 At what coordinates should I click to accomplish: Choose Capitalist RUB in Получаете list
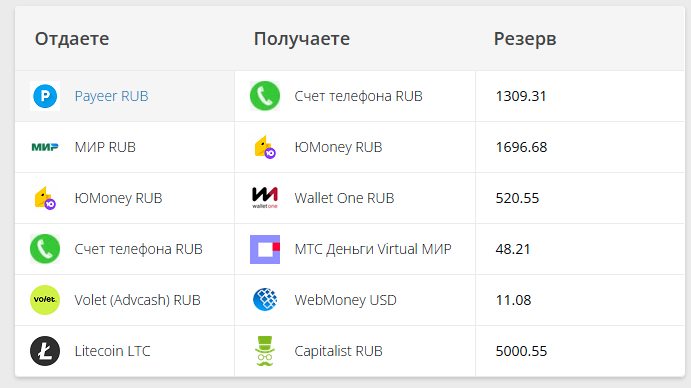pyautogui.click(x=338, y=351)
